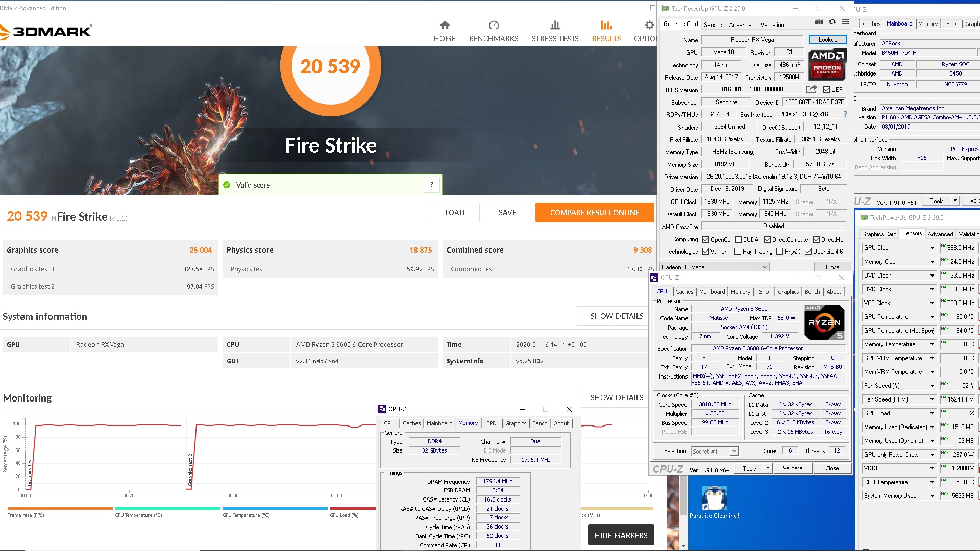Open the Radeon RX Vega GPU selector dropdown

[714, 267]
